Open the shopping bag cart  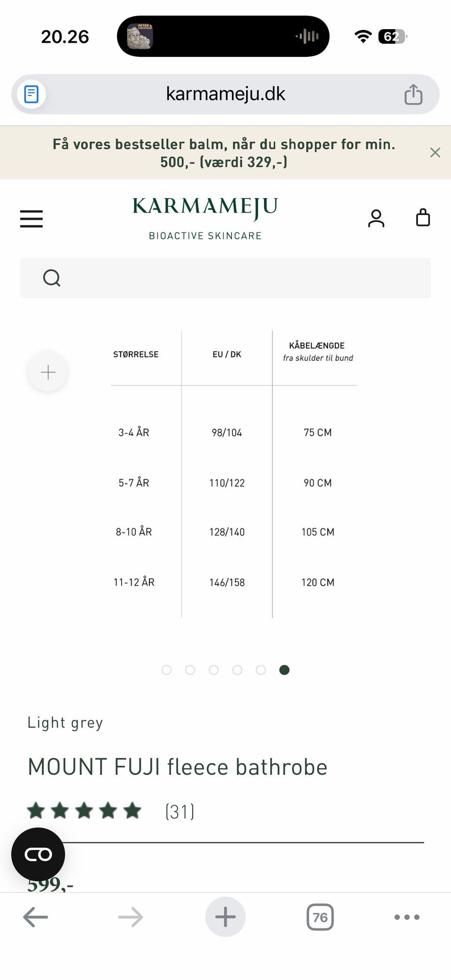pos(423,218)
